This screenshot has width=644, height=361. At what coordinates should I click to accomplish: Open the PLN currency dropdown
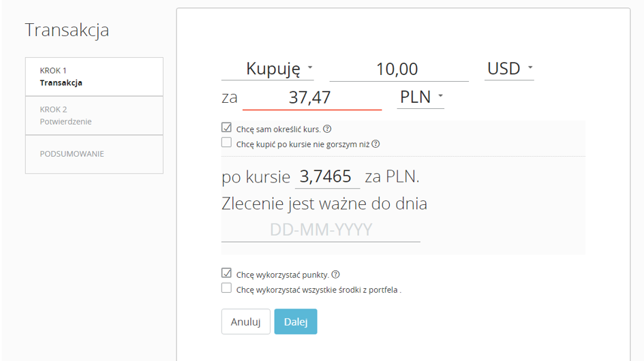point(420,97)
